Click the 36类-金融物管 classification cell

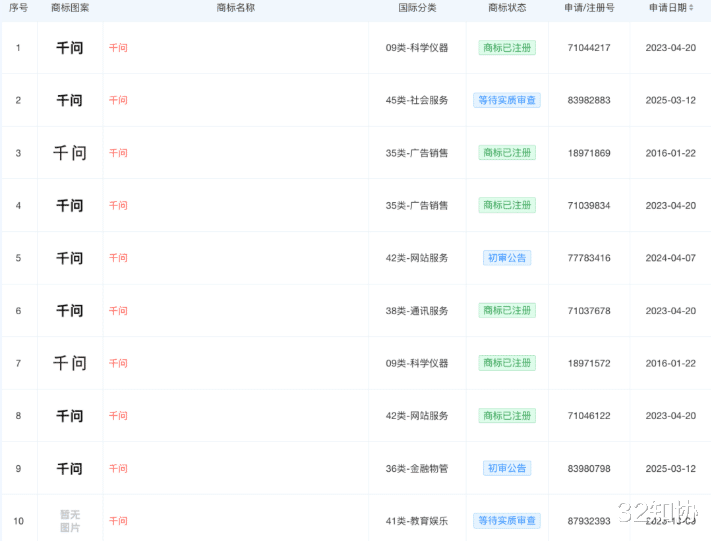click(x=417, y=468)
